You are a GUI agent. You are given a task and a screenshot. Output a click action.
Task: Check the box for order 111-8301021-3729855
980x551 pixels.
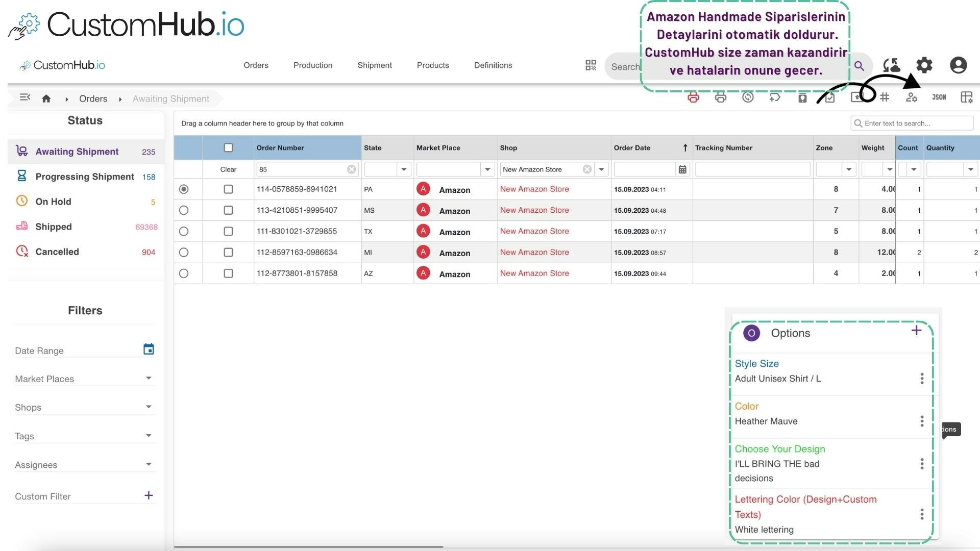tap(228, 231)
